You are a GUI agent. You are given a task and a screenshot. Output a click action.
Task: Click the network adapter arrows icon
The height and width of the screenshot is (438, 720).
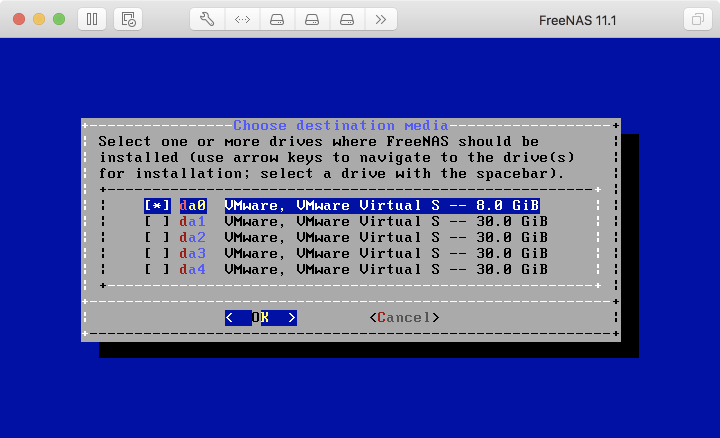[243, 19]
